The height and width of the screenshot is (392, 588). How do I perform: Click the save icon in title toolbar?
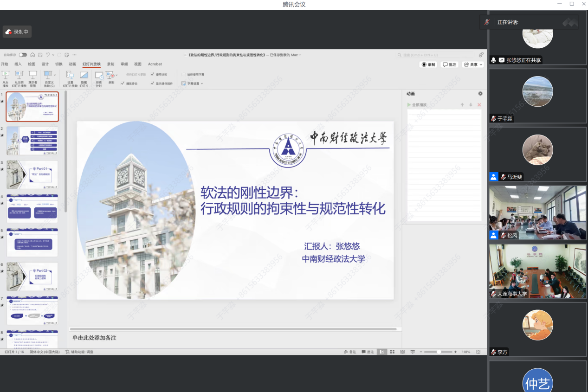tap(40, 55)
